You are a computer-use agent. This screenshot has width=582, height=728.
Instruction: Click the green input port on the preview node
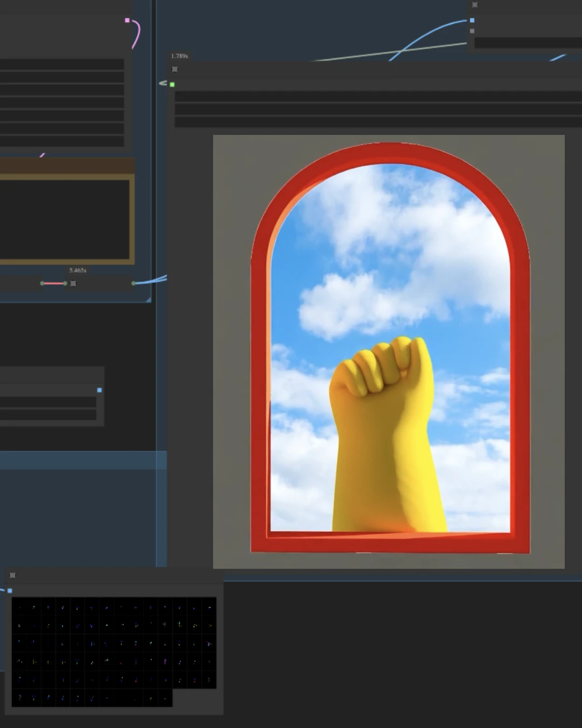pos(172,84)
